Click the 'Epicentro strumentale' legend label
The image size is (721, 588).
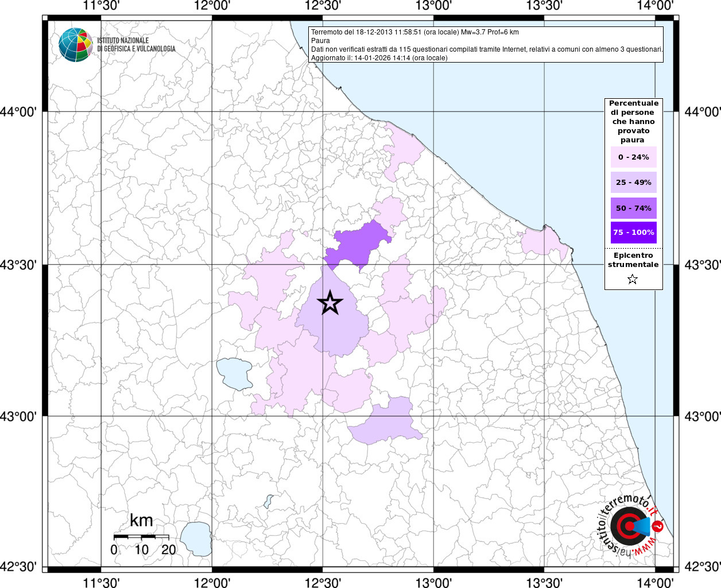coord(633,260)
